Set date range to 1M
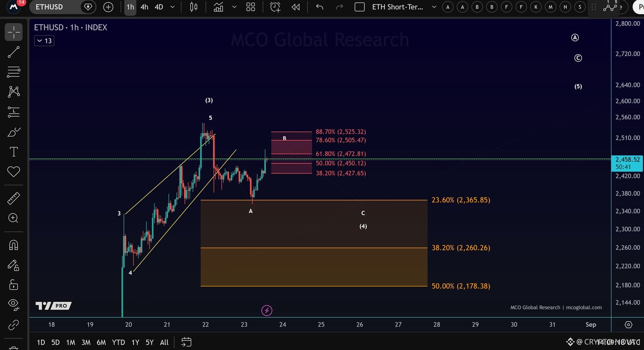 pyautogui.click(x=71, y=342)
